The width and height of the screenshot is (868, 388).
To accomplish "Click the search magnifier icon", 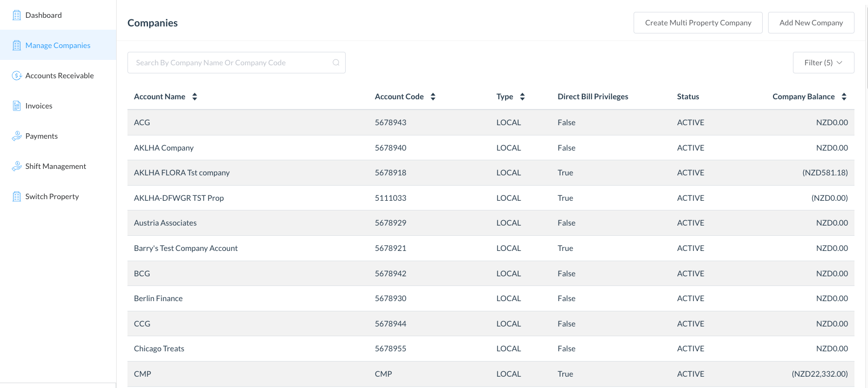I will 336,63.
